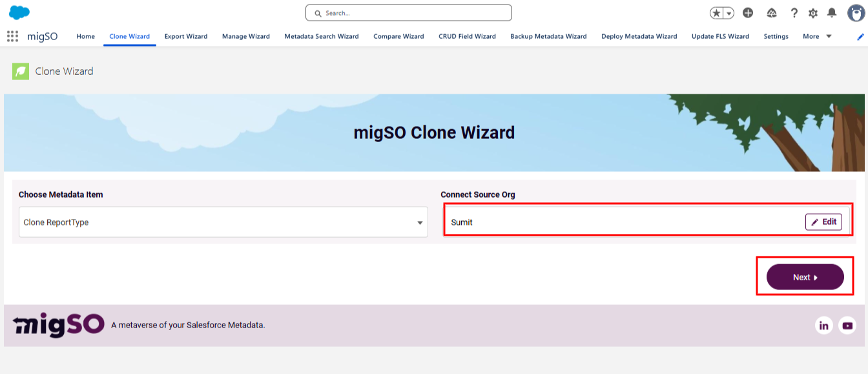Click the green Clone Wizard leaf icon
The height and width of the screenshot is (374, 868).
click(21, 71)
